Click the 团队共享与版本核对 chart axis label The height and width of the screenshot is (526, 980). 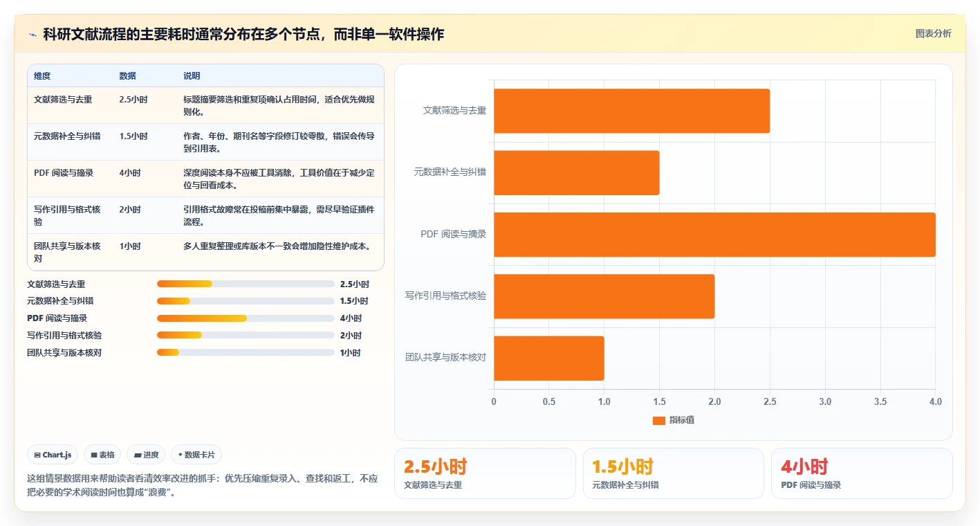point(445,358)
